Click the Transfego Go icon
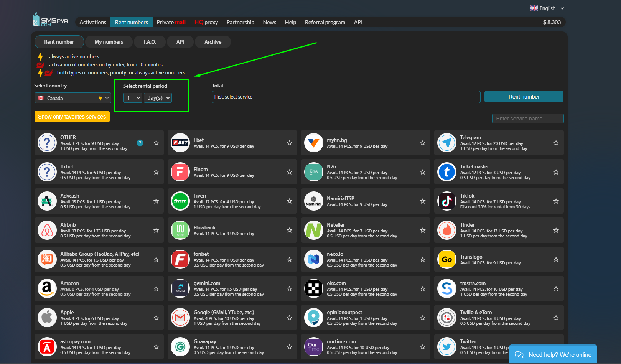 (447, 259)
